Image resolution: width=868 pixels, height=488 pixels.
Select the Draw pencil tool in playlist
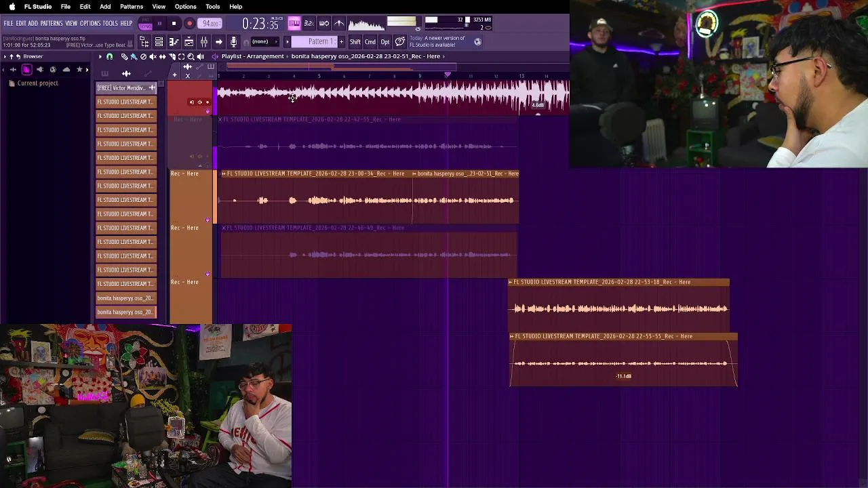tap(124, 56)
